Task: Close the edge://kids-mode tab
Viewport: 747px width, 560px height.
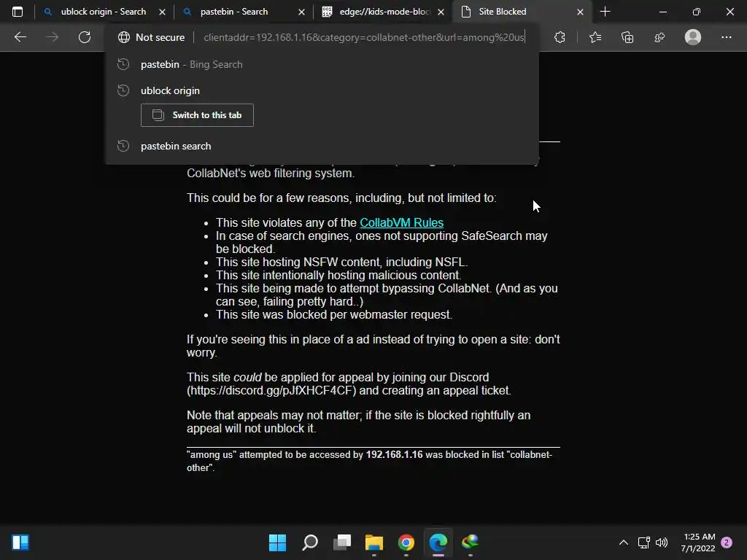Action: (441, 12)
